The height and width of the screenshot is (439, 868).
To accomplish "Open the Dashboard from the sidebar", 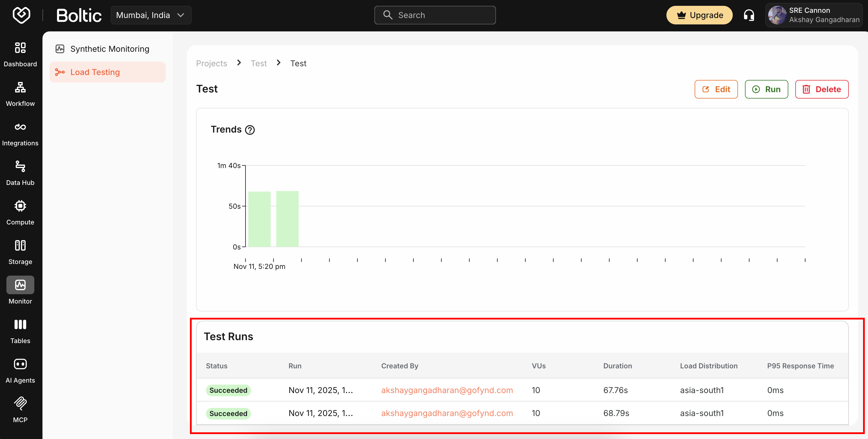I will coord(20,54).
